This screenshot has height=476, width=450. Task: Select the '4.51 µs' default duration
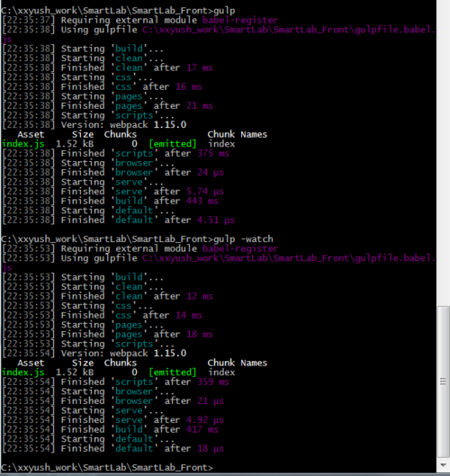coord(216,220)
